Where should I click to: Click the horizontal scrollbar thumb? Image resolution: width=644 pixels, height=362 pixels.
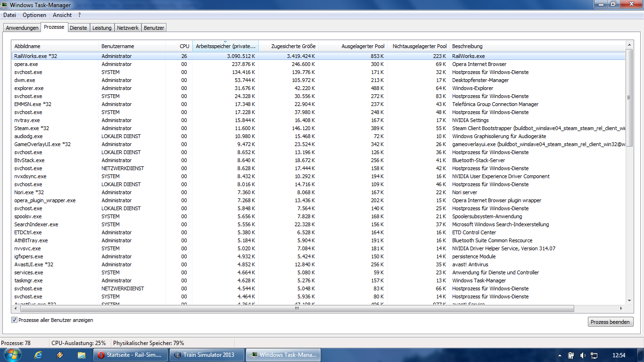[x=297, y=309]
